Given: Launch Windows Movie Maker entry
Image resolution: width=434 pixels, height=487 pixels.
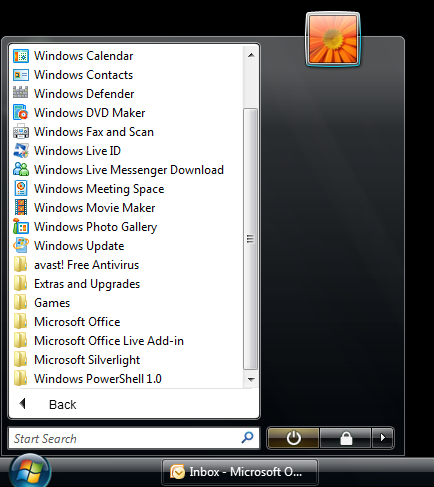Looking at the screenshot, I should click(x=95, y=208).
